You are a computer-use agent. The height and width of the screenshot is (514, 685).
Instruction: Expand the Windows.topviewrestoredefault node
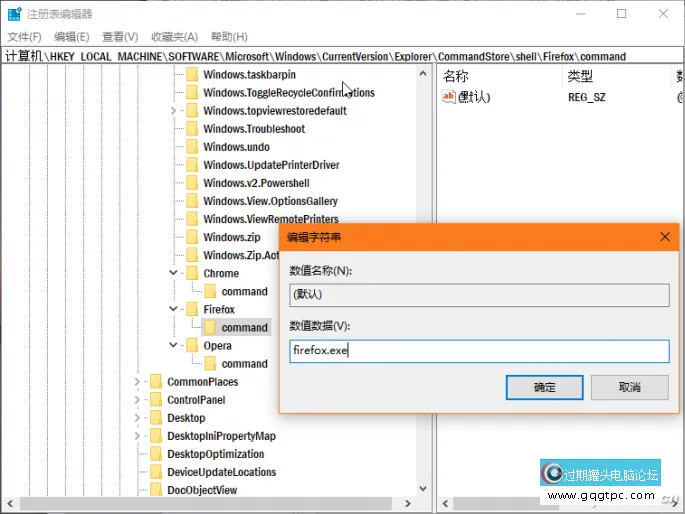click(173, 111)
